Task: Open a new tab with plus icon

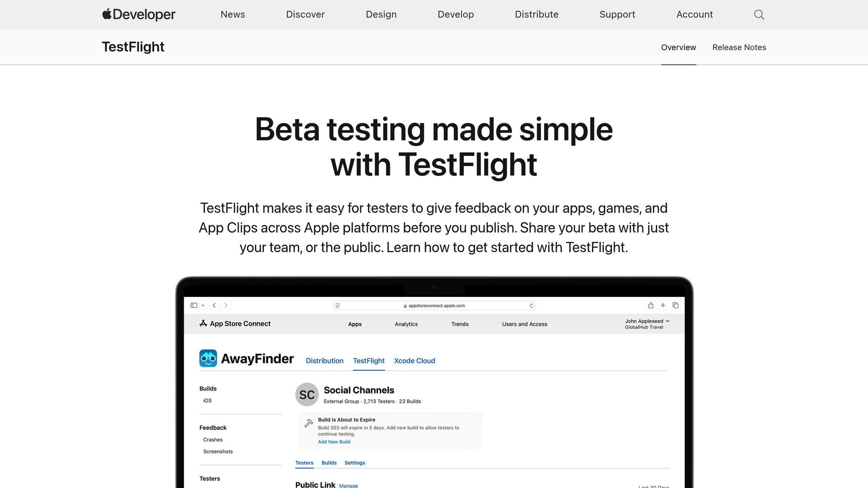Action: 663,305
